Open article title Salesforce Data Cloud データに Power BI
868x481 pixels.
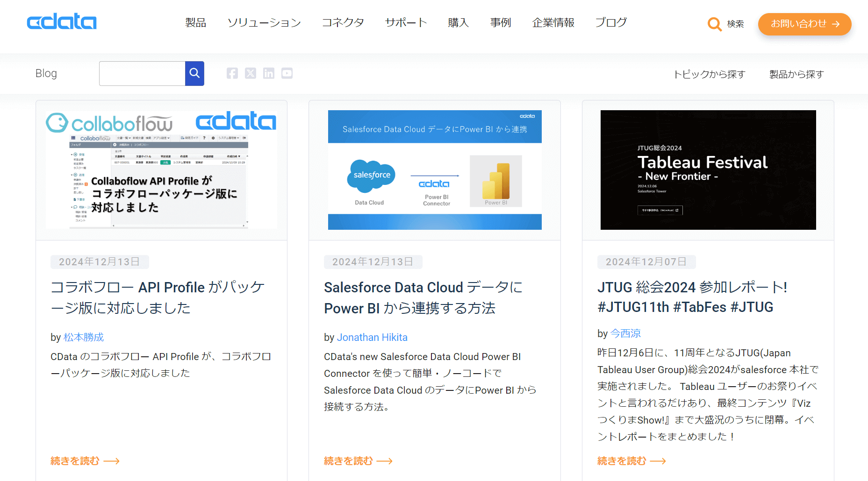(x=423, y=297)
